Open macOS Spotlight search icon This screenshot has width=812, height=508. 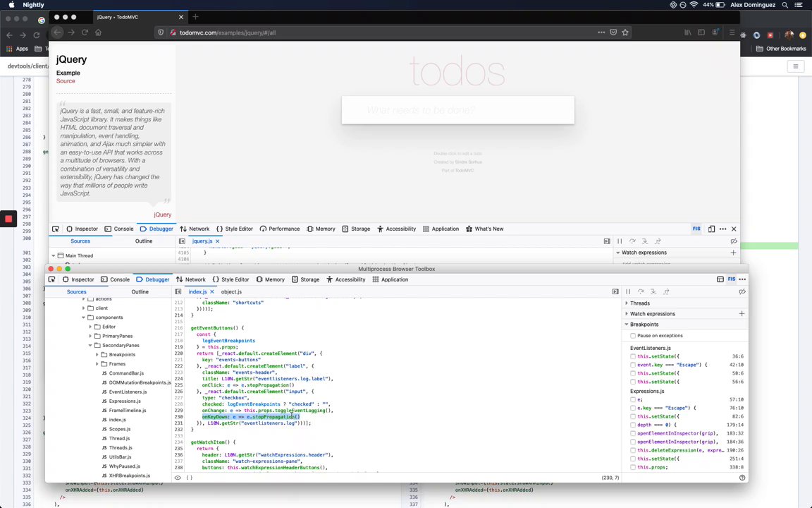[785, 5]
